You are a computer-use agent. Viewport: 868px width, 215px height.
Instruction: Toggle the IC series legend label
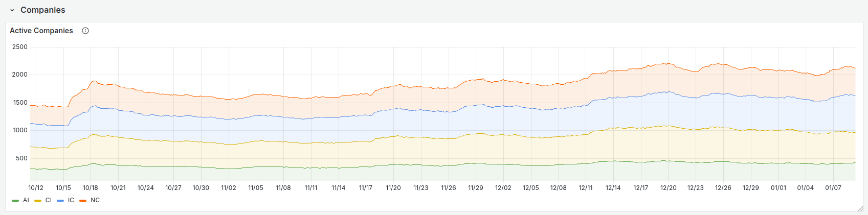pos(71,200)
